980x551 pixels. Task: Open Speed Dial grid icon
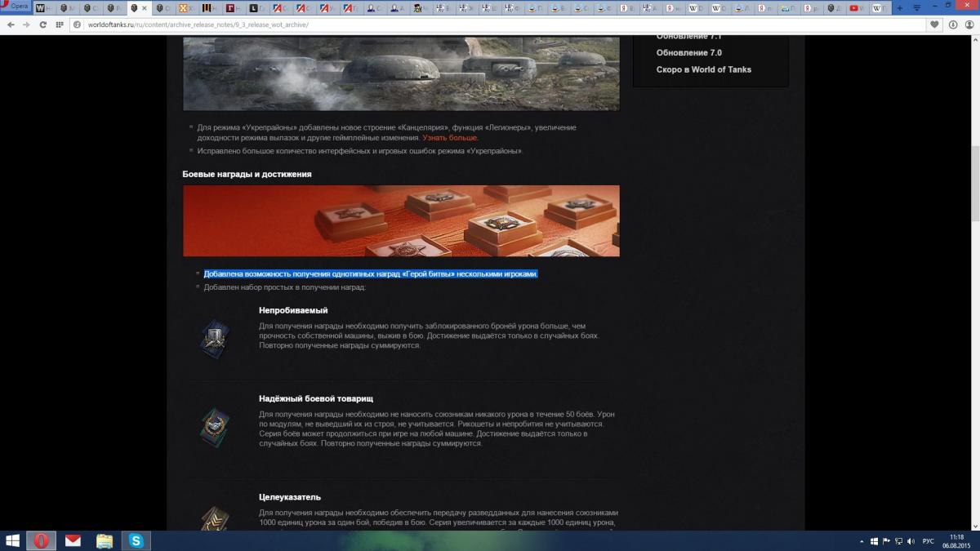click(60, 24)
